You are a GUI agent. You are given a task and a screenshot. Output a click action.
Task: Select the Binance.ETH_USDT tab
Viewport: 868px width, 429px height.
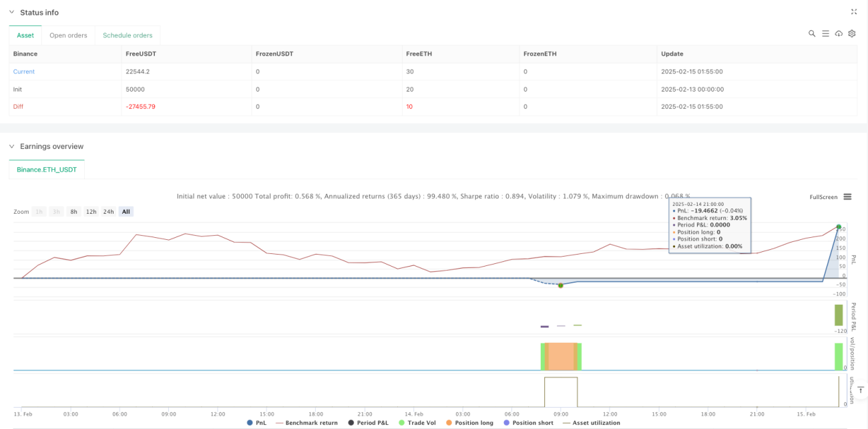[47, 170]
